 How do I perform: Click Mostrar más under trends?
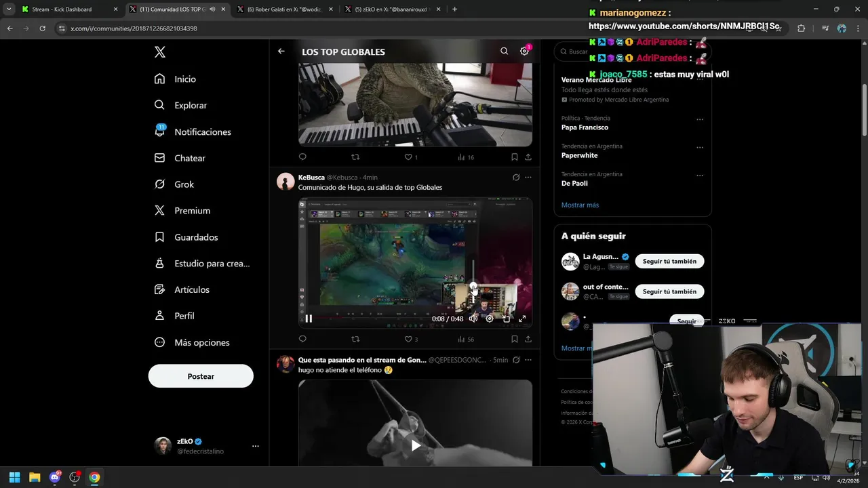point(580,205)
